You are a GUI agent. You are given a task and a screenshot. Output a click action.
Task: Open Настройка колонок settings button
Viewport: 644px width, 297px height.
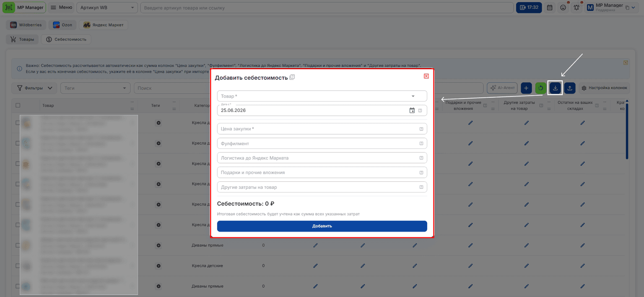pos(604,88)
